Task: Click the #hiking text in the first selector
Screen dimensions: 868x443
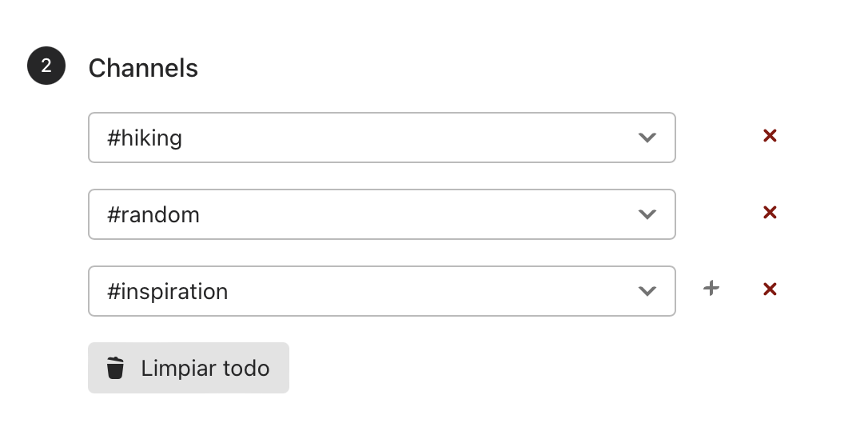Action: click(x=145, y=138)
